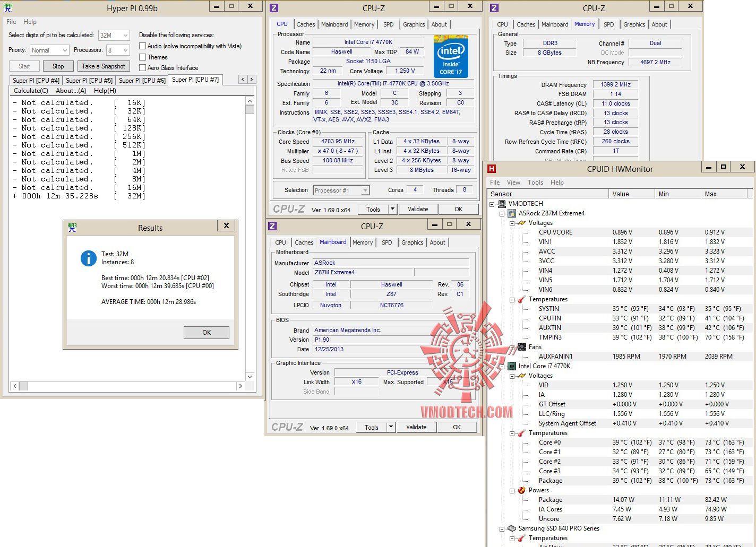Image resolution: width=756 pixels, height=547 pixels.
Task: Click OK at bottom of CPU-Z Mainboard window
Action: coord(457,427)
